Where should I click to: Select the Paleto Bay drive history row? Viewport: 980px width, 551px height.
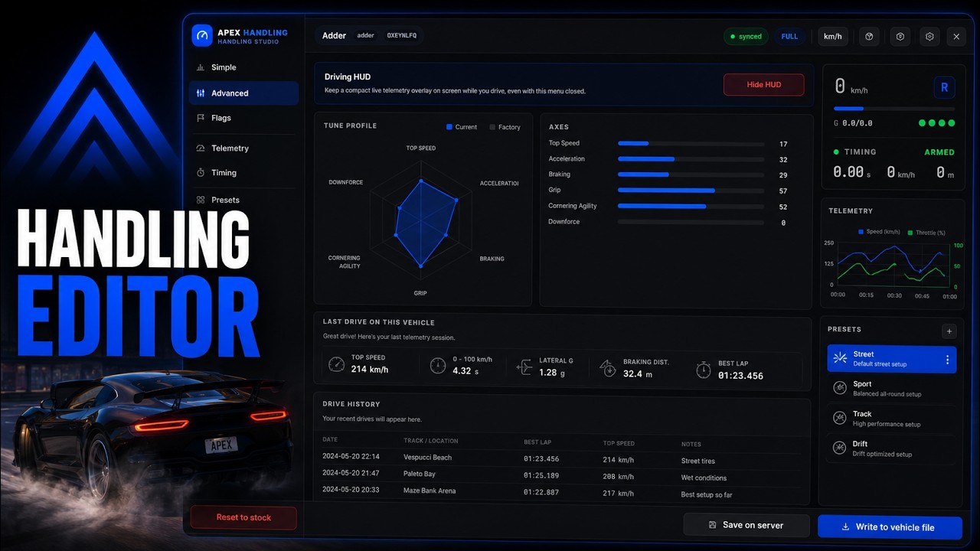563,475
